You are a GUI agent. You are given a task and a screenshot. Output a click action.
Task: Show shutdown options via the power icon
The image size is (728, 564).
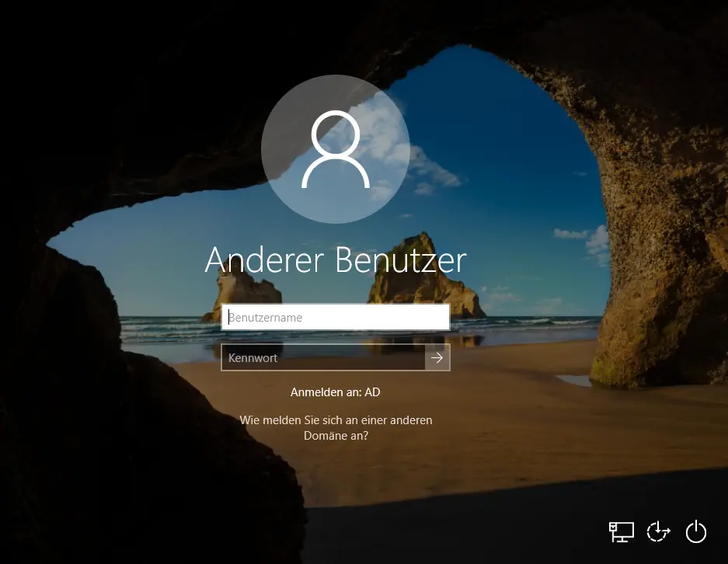(x=696, y=531)
